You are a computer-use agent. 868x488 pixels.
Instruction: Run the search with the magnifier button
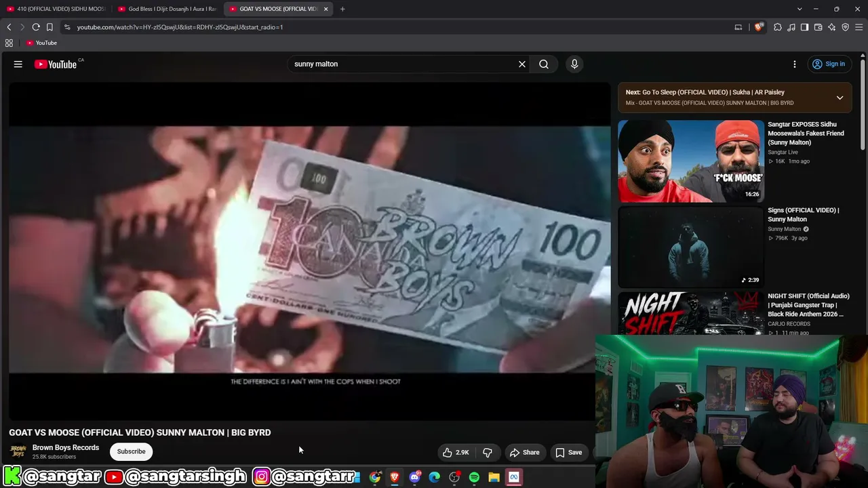(544, 64)
